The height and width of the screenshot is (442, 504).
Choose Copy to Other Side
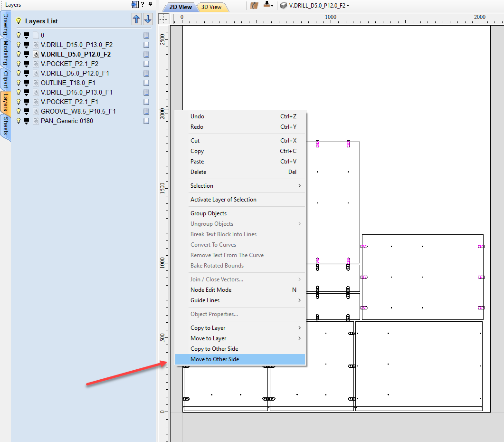coord(240,349)
